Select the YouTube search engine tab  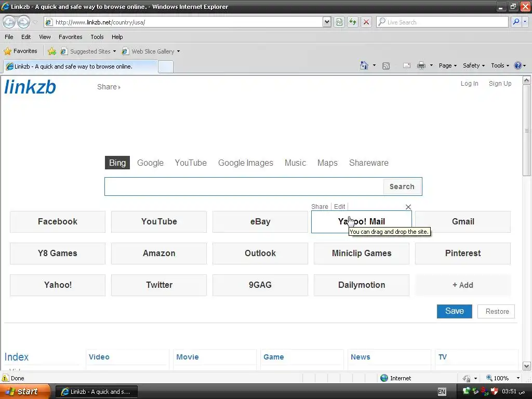191,163
